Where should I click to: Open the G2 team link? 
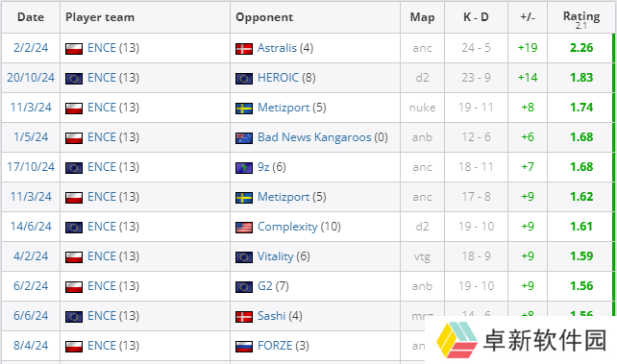pyautogui.click(x=265, y=286)
